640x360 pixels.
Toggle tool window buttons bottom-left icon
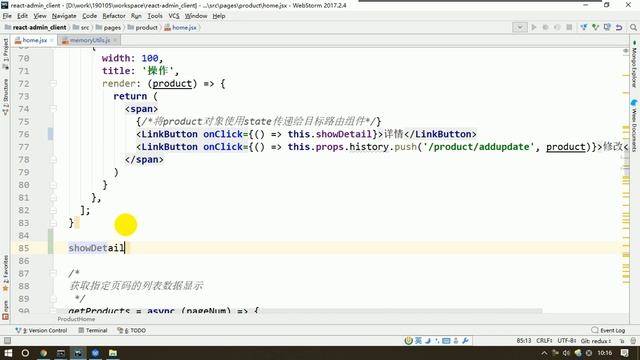(7, 341)
